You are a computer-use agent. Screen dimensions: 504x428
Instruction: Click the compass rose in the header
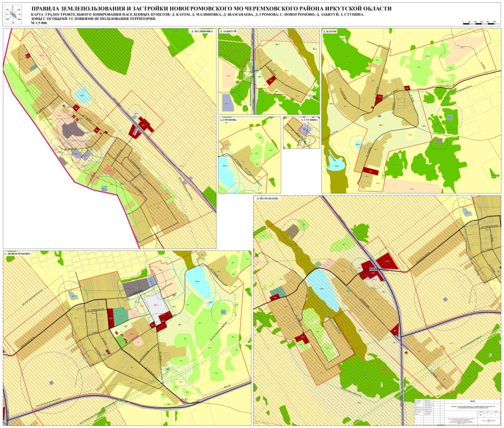tap(12, 15)
